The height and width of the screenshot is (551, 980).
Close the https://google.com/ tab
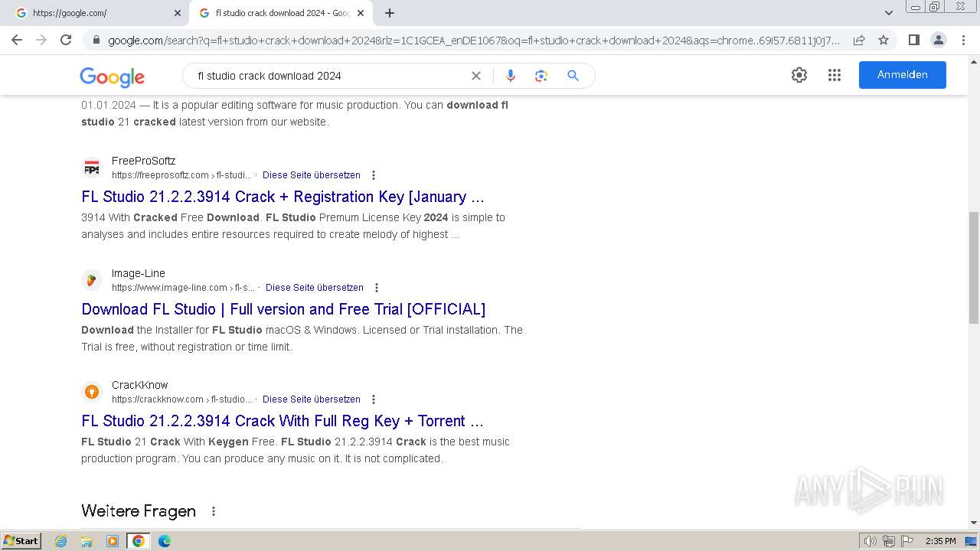[x=178, y=13]
